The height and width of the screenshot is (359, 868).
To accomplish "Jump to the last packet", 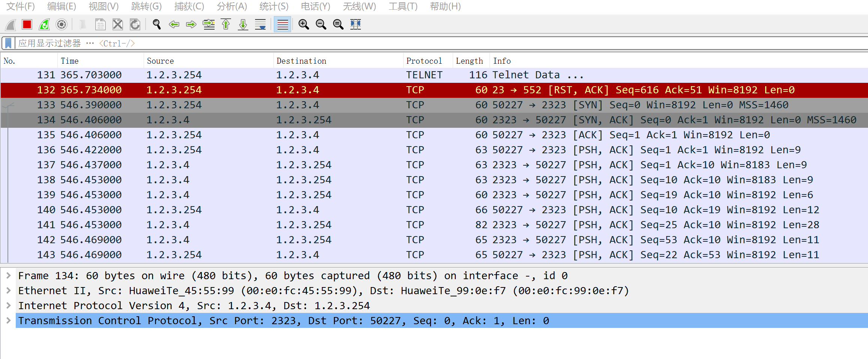I will click(x=243, y=25).
